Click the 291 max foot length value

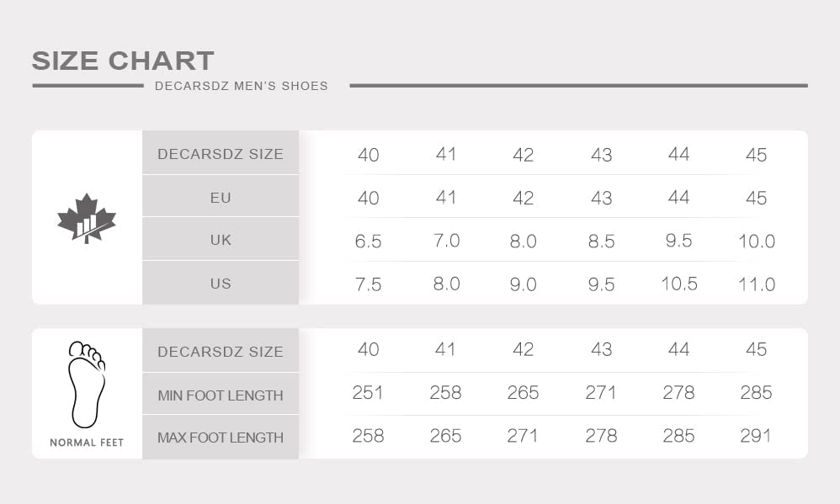[x=755, y=436]
